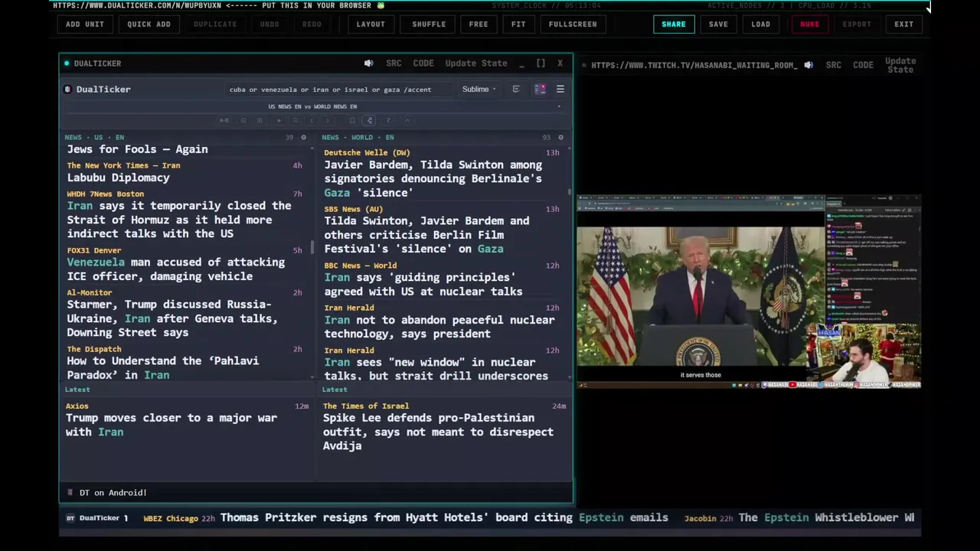Open settings gear for News World EN column
This screenshot has height=551, width=980.
click(x=560, y=138)
